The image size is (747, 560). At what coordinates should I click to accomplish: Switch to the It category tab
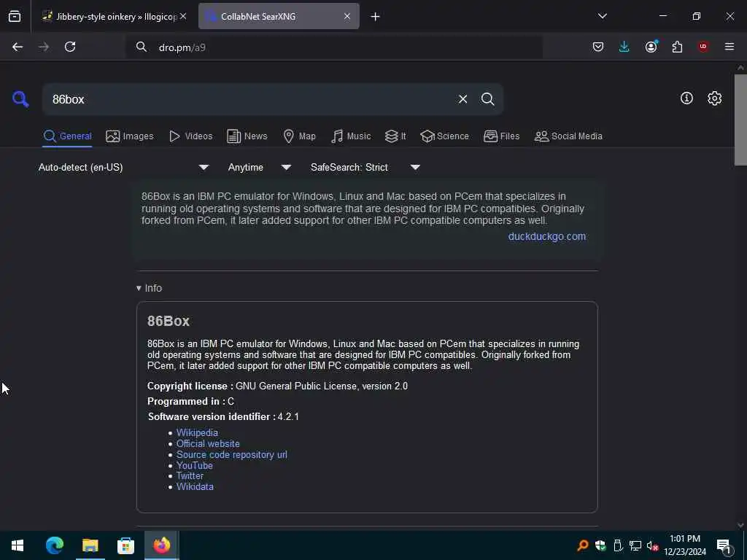(395, 136)
